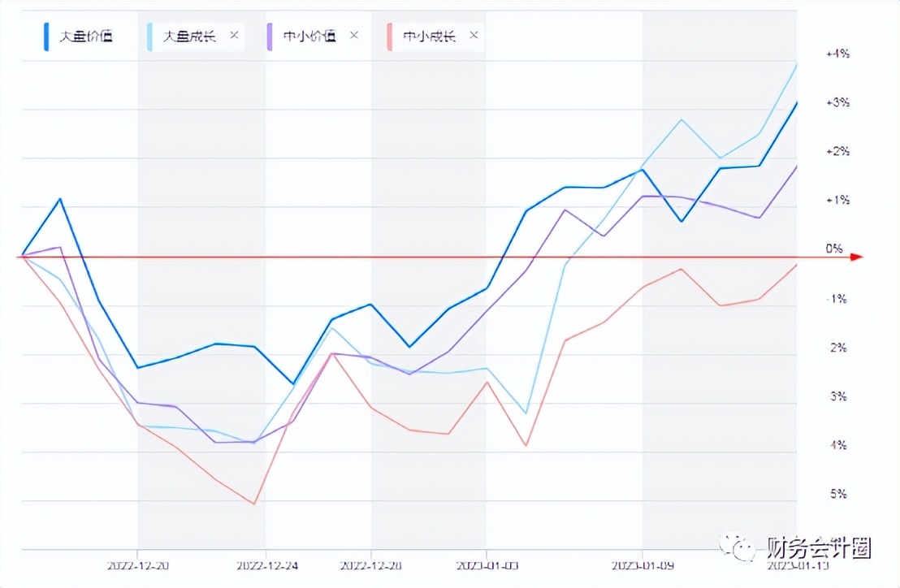
Task: Toggle the 大盘成长 legend label
Action: pos(189,37)
